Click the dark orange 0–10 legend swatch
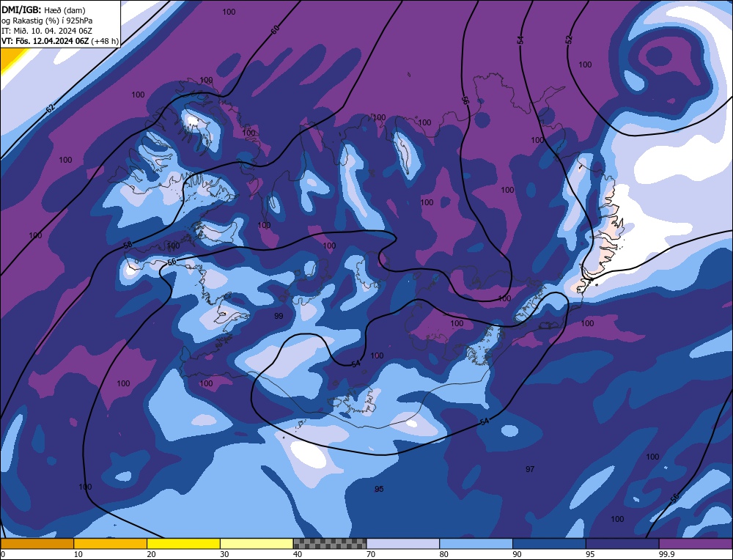The height and width of the screenshot is (560, 733). click(x=37, y=544)
